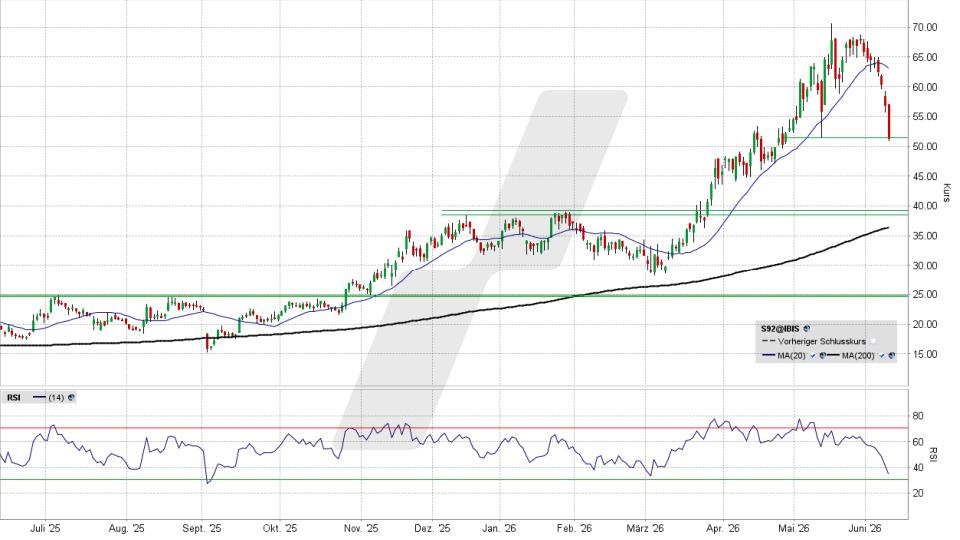Click the 70.00 price axis value
The height and width of the screenshot is (540, 960).
[924, 28]
